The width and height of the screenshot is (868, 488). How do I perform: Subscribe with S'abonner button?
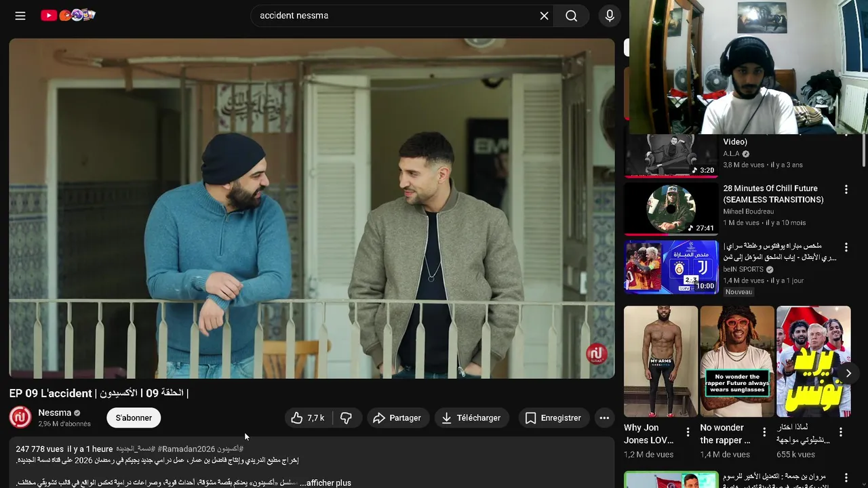click(x=134, y=418)
